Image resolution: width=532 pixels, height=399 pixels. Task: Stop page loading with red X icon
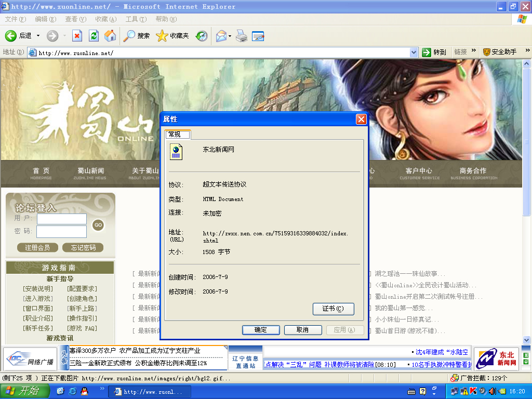click(x=77, y=36)
